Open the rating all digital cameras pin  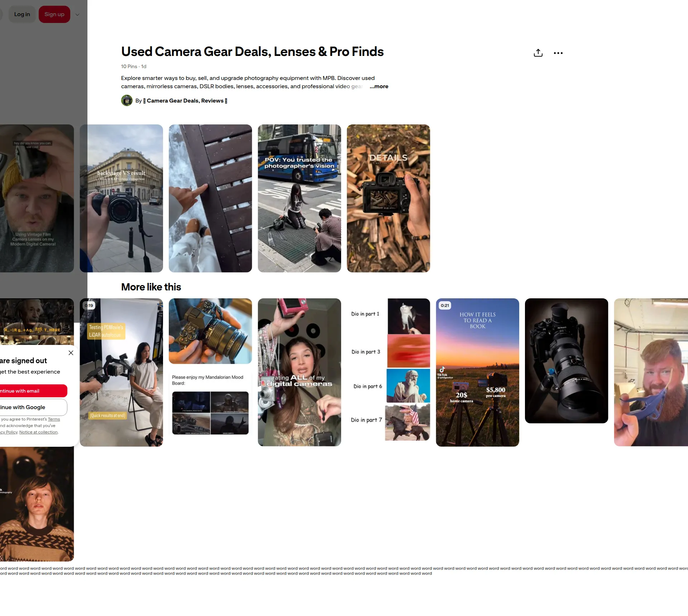pos(300,372)
